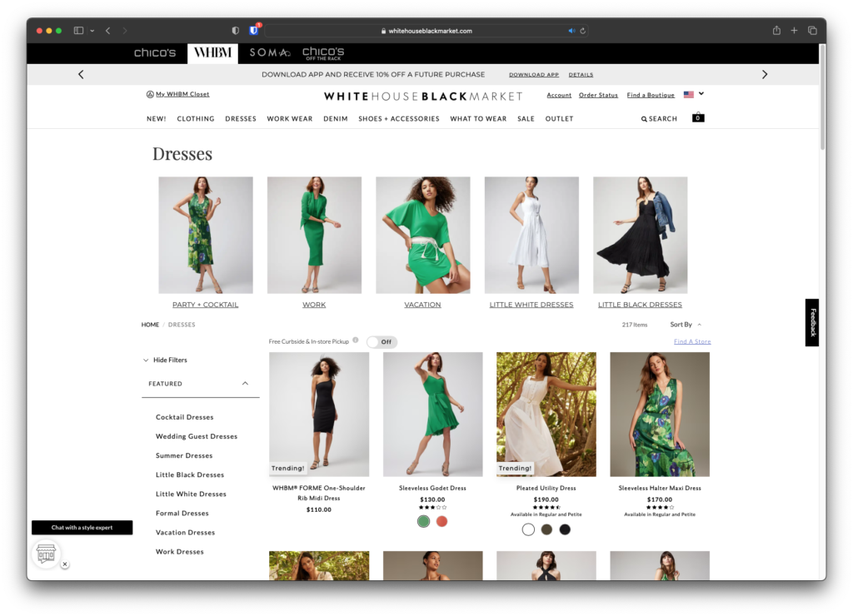This screenshot has width=853, height=616.
Task: Collapse the FEATURED filter section
Action: coord(246,384)
